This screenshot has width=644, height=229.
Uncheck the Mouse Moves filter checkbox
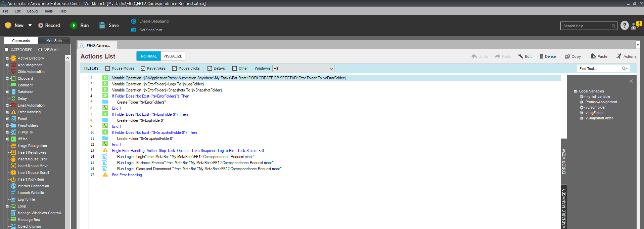[x=107, y=69]
